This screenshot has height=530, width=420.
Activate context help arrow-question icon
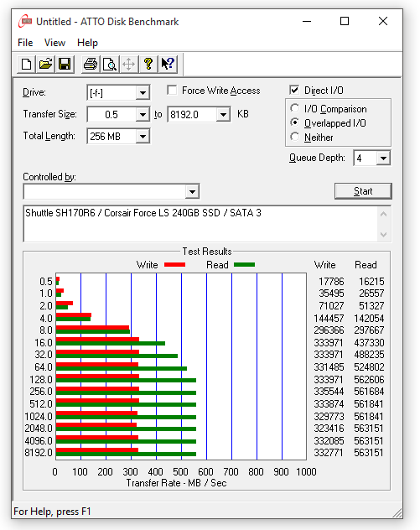pyautogui.click(x=168, y=64)
